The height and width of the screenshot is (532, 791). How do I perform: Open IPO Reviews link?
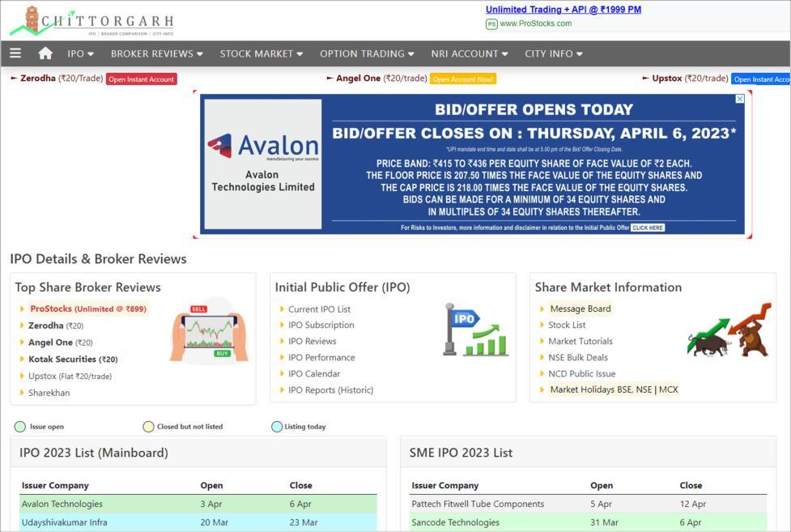coord(313,341)
